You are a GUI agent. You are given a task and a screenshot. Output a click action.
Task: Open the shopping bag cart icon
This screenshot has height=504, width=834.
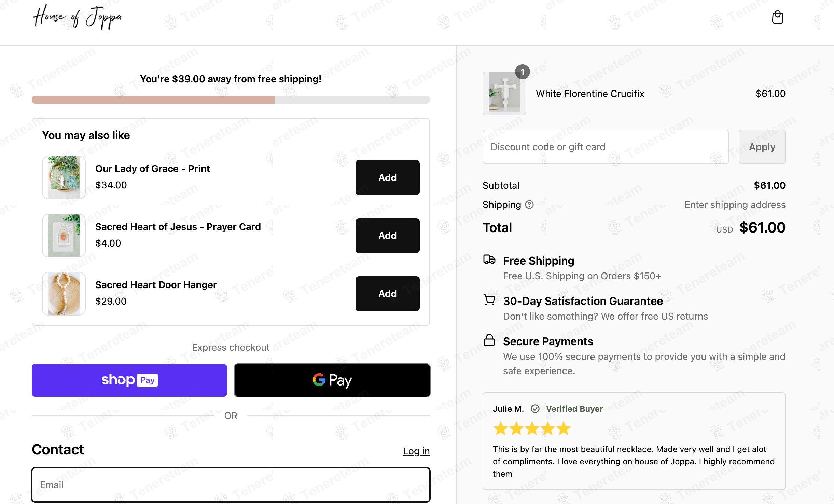coord(777,17)
